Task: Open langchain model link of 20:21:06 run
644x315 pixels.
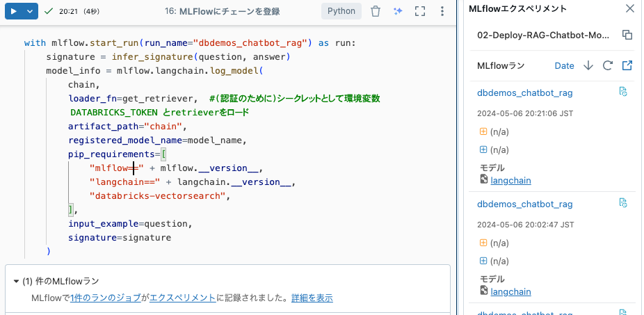Action: 510,180
